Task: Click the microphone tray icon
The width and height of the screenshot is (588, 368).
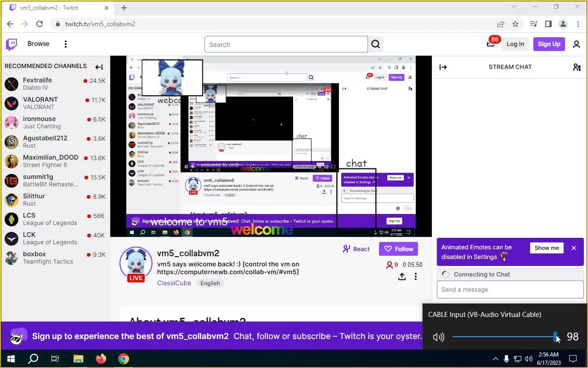Action: [506, 359]
